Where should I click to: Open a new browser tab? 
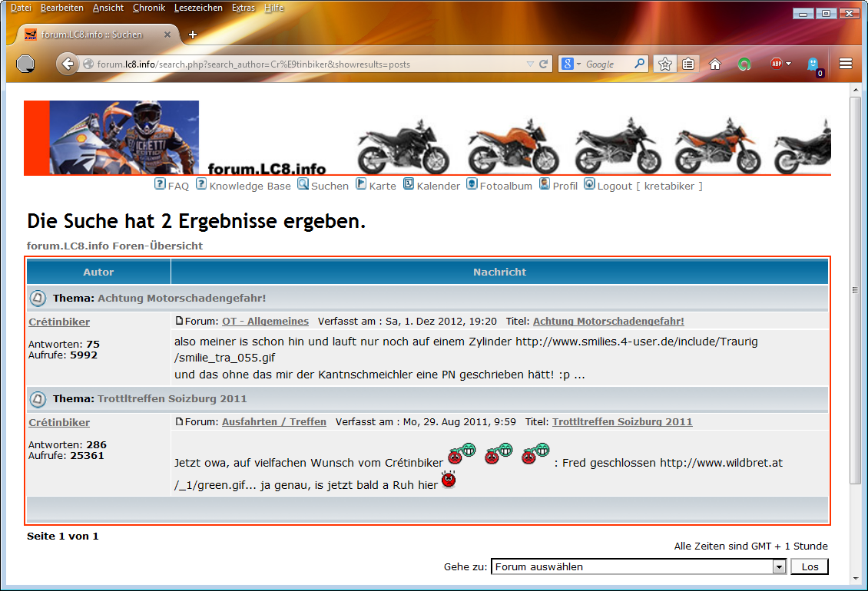click(x=193, y=35)
